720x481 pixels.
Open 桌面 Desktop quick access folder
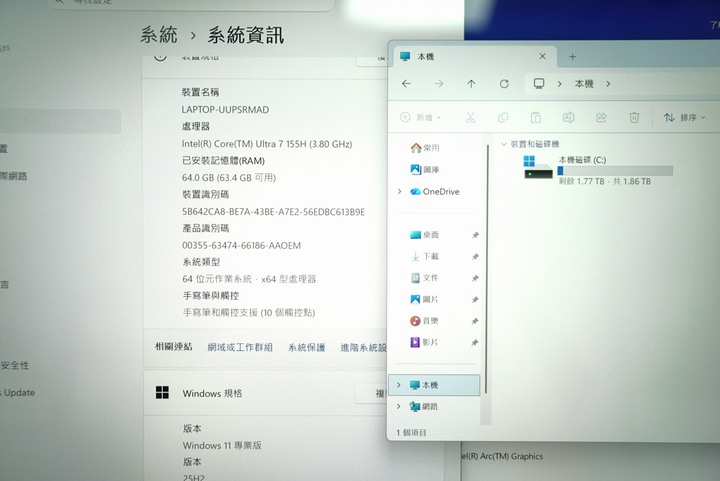point(424,235)
